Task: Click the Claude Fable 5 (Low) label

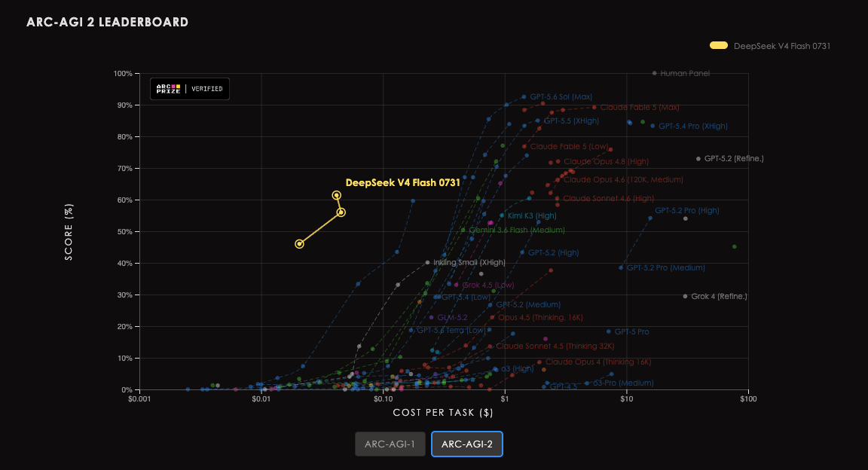Action: 569,147
